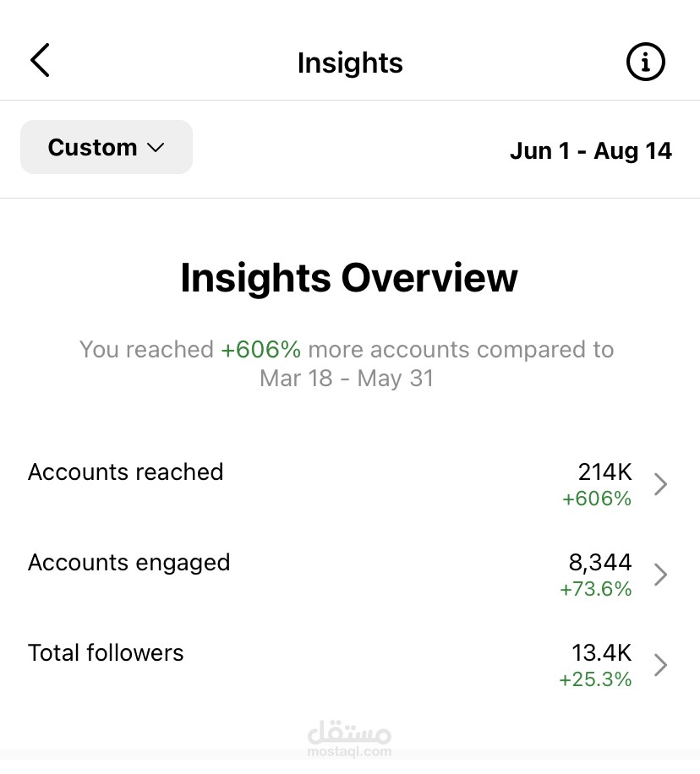Click the 13.4K total followers value
Image resolution: width=700 pixels, height=774 pixels.
(602, 652)
